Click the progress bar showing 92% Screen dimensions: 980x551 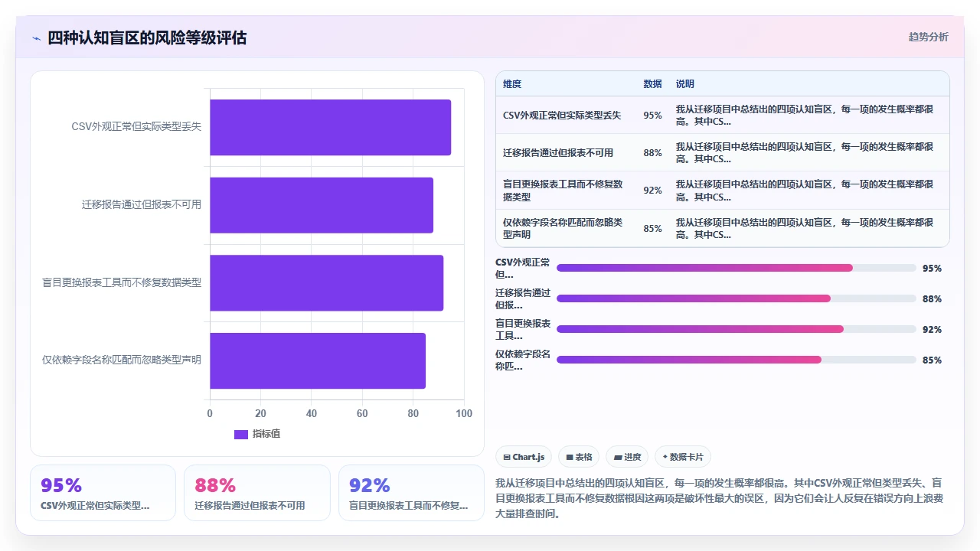[x=737, y=329]
